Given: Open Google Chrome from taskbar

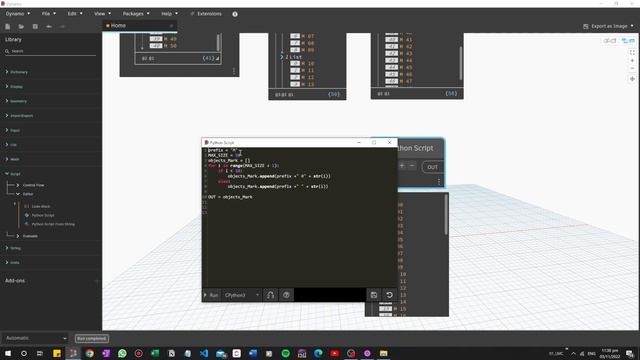Looking at the screenshot, I should (89, 353).
